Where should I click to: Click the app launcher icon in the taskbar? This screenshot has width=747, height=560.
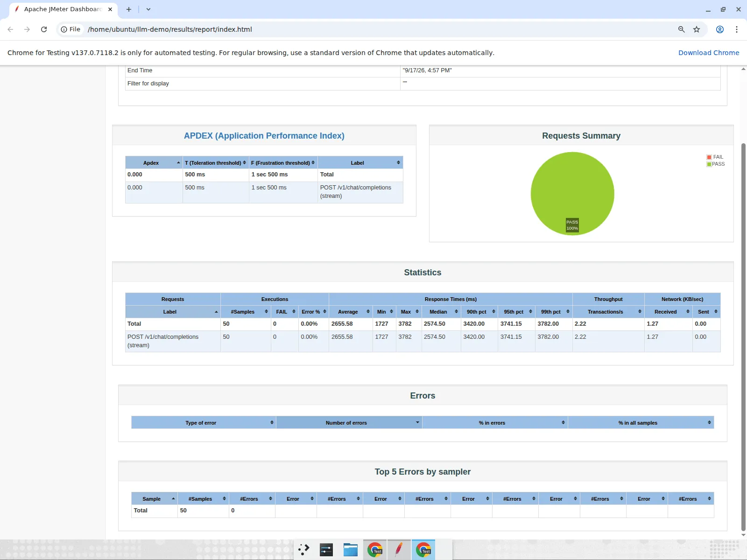[303, 550]
